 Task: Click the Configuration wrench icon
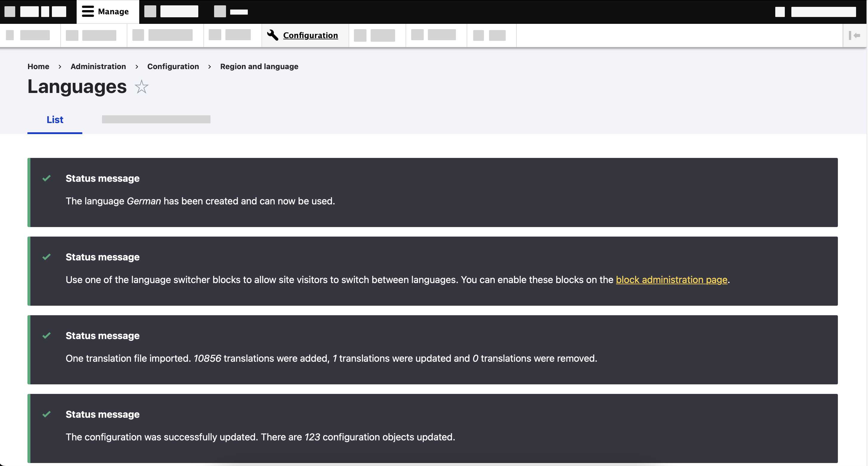(273, 35)
